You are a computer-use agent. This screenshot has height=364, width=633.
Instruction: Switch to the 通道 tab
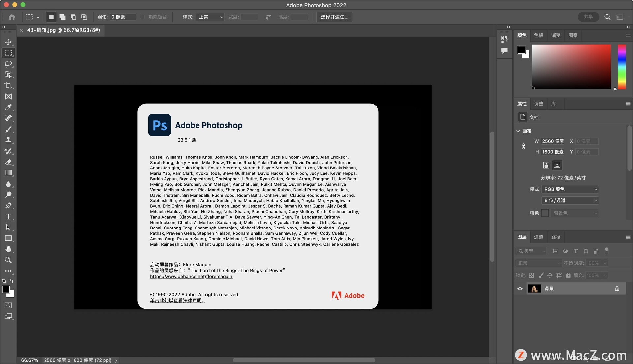[x=538, y=237]
